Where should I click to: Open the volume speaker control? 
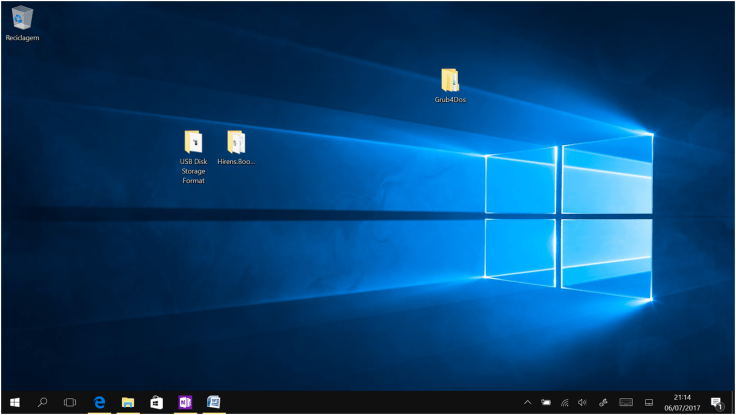(x=582, y=403)
